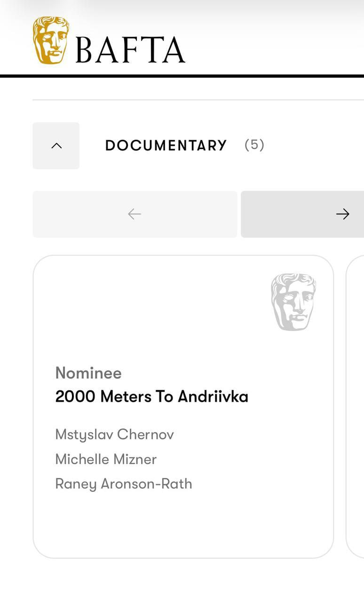Click the Nominee label on the card
The height and width of the screenshot is (602, 364).
coord(88,373)
